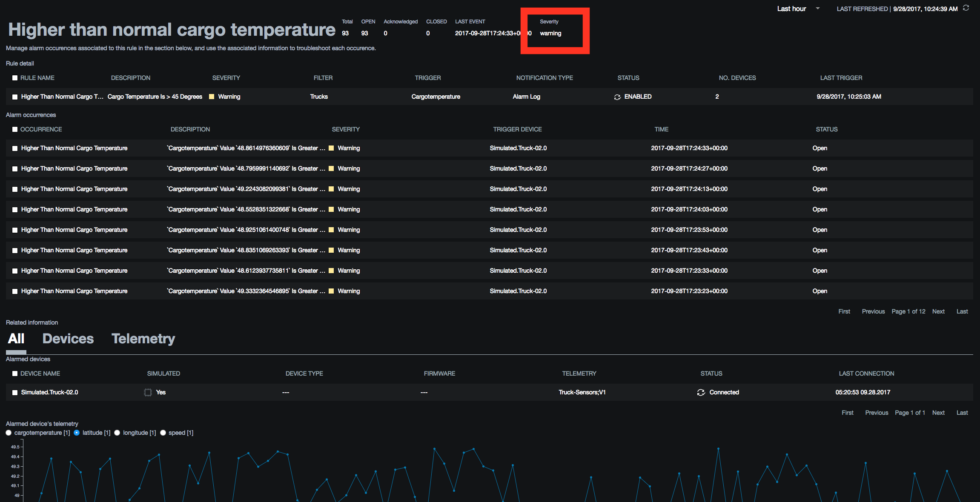This screenshot has height=502, width=980.
Task: Switch to the Telemetry tab
Action: click(143, 338)
